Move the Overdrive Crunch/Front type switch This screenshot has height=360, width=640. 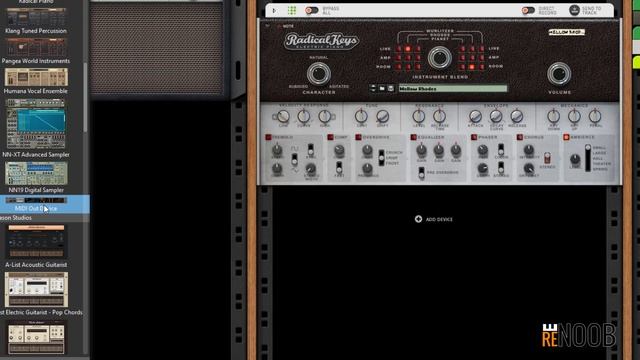click(x=381, y=158)
